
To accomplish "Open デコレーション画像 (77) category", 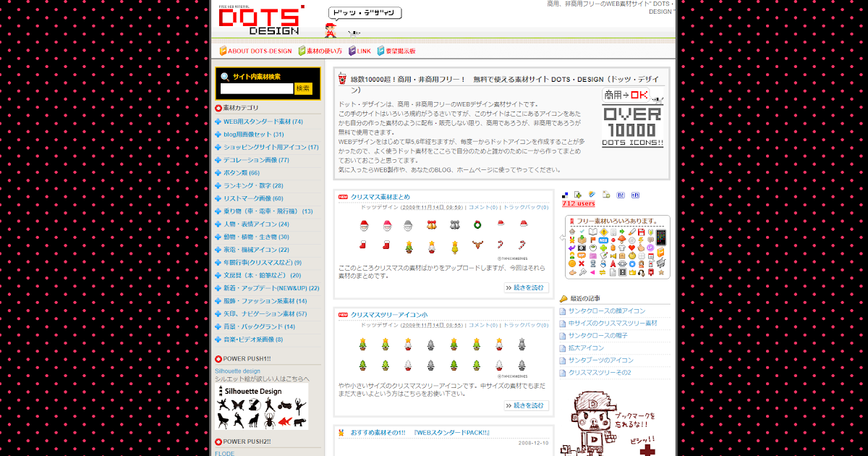I will coord(256,160).
